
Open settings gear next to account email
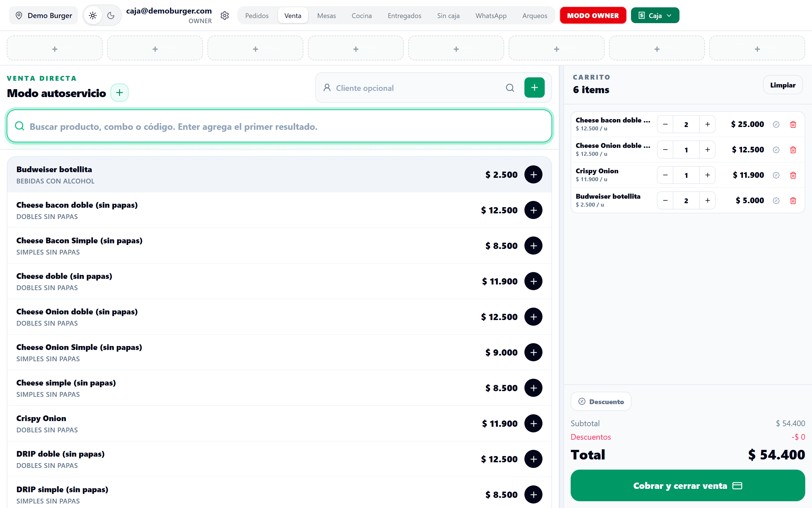[225, 16]
